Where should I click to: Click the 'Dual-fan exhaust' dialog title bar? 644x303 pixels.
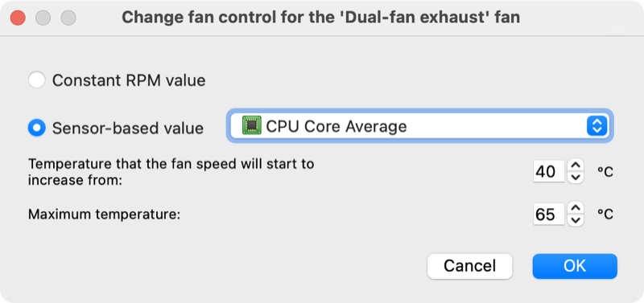(x=320, y=18)
